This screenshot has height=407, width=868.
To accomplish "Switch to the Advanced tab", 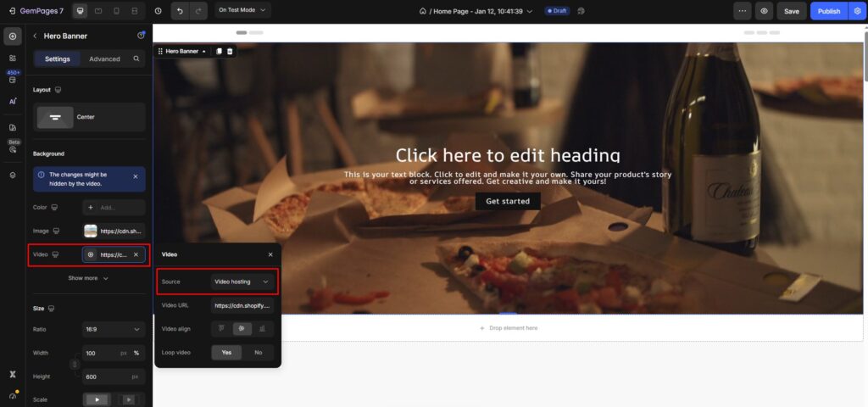I will 104,59.
